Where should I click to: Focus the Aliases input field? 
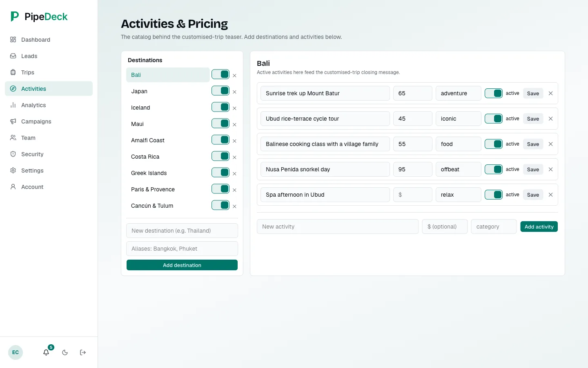coord(182,249)
